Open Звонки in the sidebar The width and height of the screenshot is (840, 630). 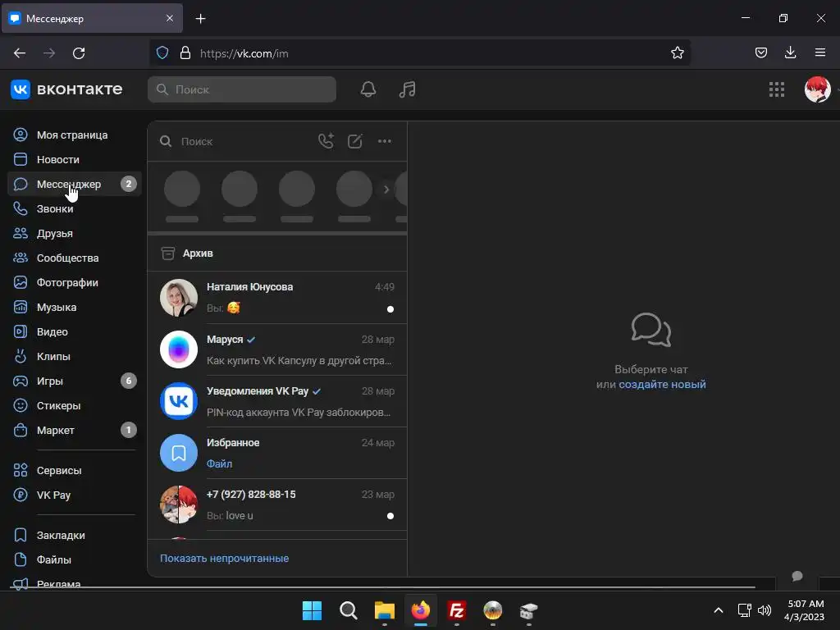point(75,209)
